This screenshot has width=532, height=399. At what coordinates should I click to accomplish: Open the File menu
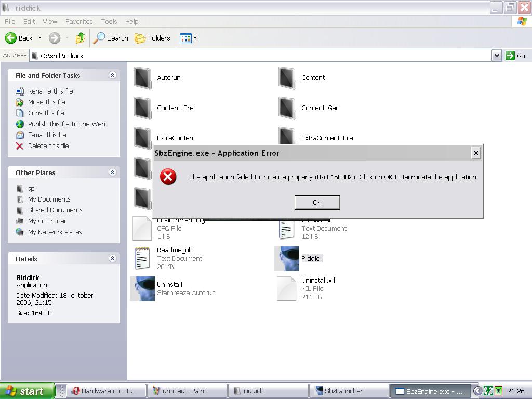10,21
